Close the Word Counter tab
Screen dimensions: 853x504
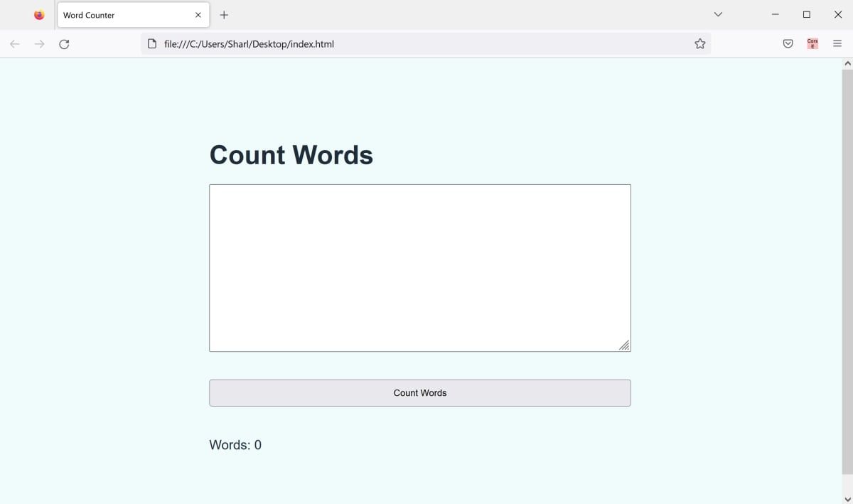click(x=198, y=15)
